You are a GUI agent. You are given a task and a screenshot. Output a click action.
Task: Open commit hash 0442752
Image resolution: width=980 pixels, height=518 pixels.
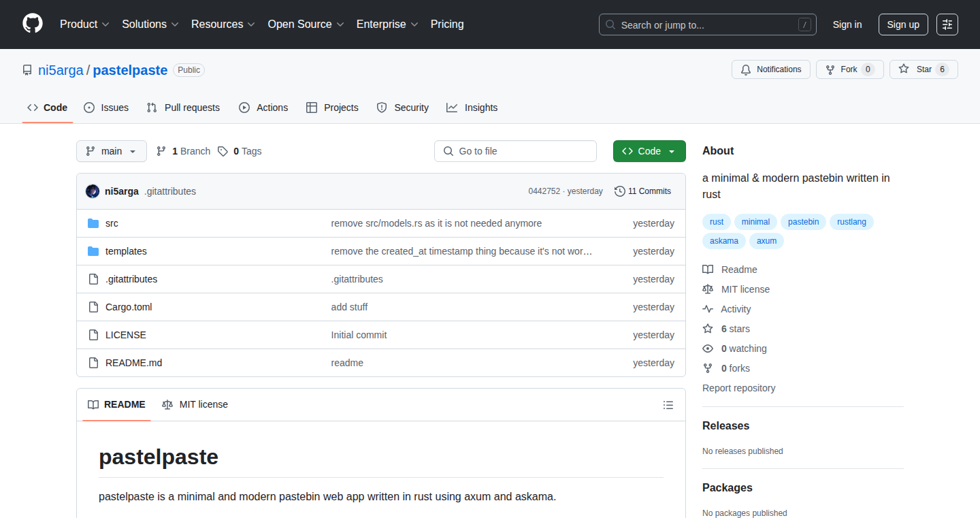pyautogui.click(x=544, y=191)
